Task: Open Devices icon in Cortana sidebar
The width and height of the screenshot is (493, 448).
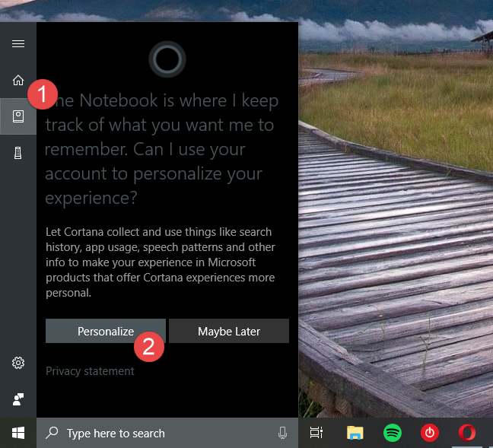Action: (18, 153)
